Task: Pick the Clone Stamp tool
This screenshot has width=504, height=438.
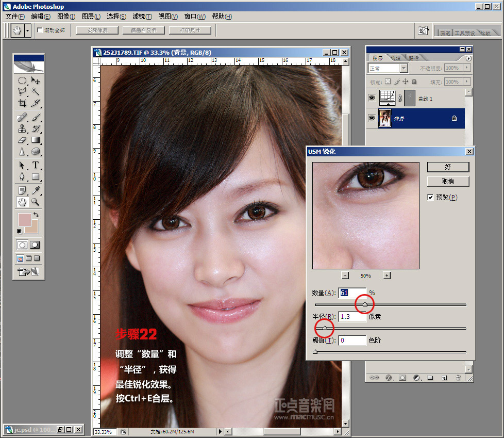Action: coord(22,128)
